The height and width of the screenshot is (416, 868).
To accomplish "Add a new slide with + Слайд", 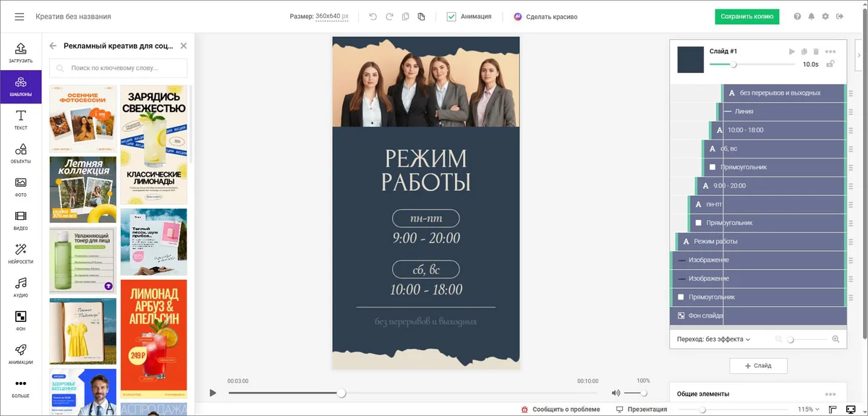I will (758, 366).
